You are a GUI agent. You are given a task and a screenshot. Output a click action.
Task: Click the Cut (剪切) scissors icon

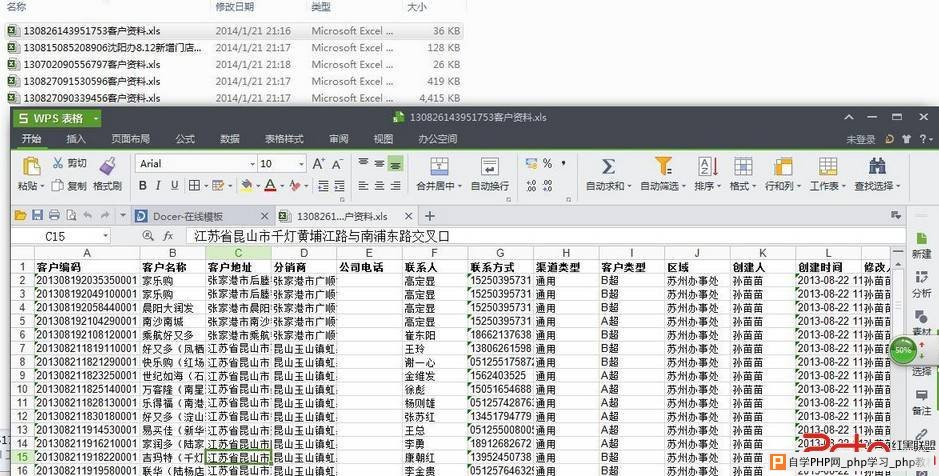[58, 163]
